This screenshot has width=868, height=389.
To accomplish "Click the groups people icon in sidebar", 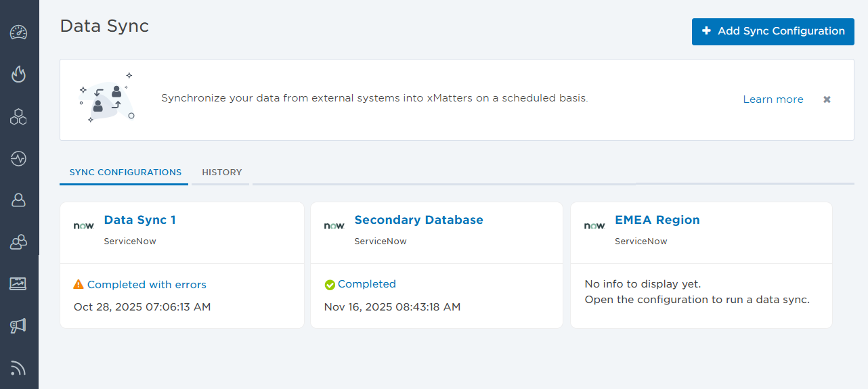I will pos(18,242).
